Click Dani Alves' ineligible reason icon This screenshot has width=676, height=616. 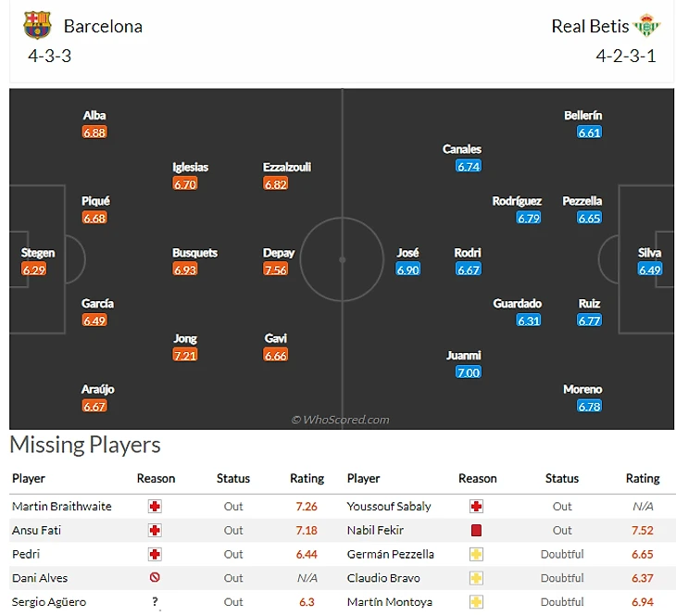coord(155,578)
